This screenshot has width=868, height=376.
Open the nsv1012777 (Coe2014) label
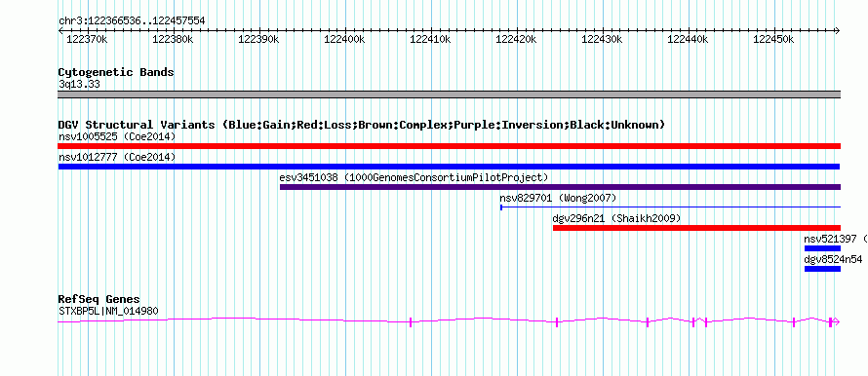click(117, 157)
